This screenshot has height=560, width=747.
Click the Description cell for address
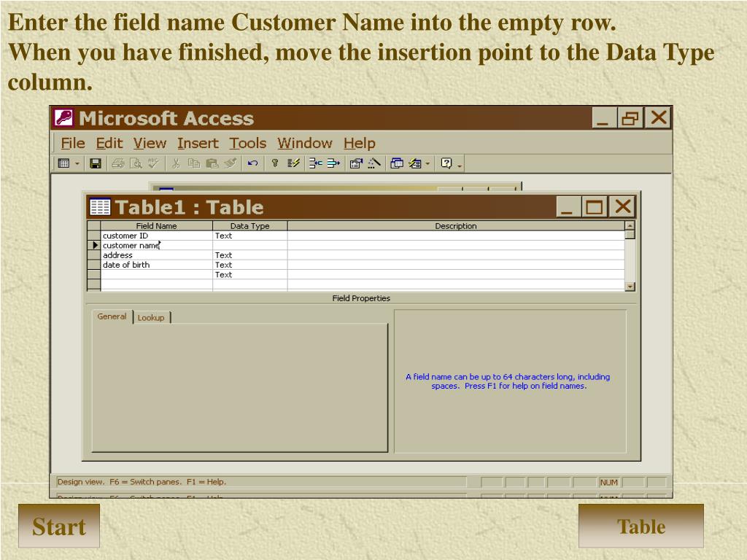(456, 255)
